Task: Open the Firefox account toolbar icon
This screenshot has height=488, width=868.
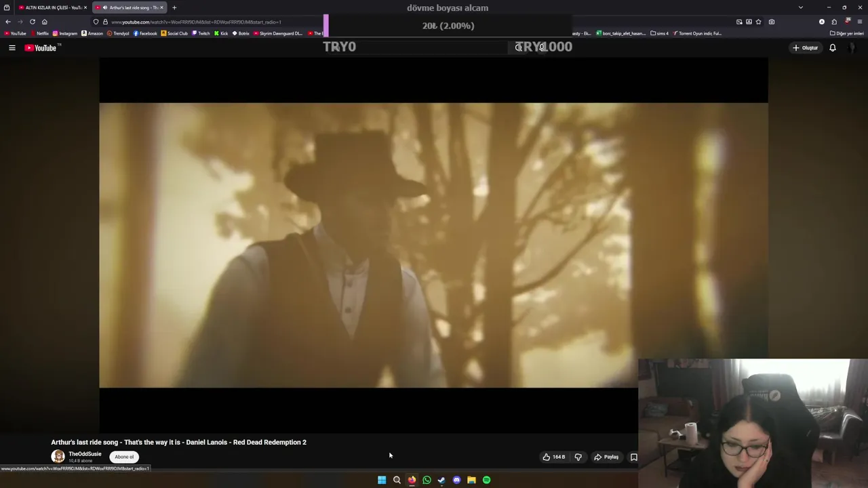Action: [x=822, y=22]
